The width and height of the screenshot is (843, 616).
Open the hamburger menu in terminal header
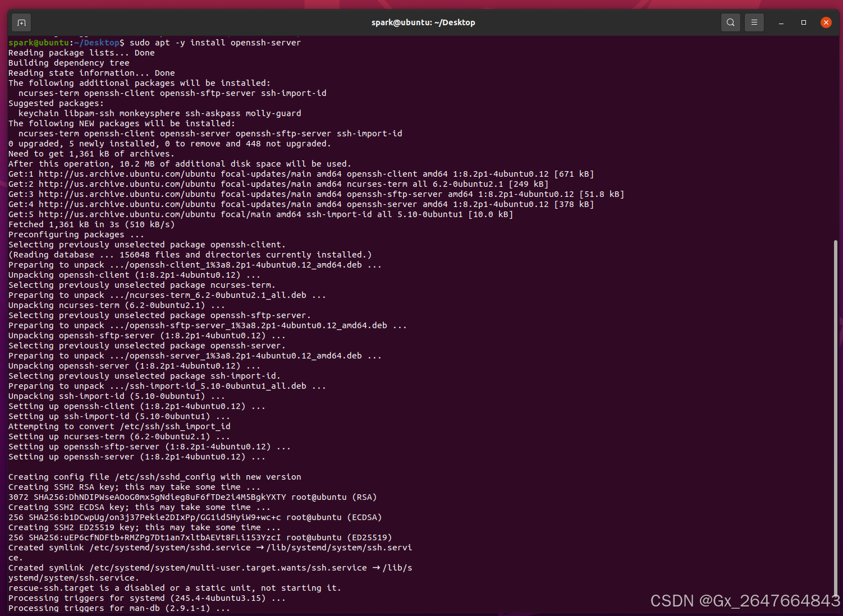pyautogui.click(x=754, y=22)
